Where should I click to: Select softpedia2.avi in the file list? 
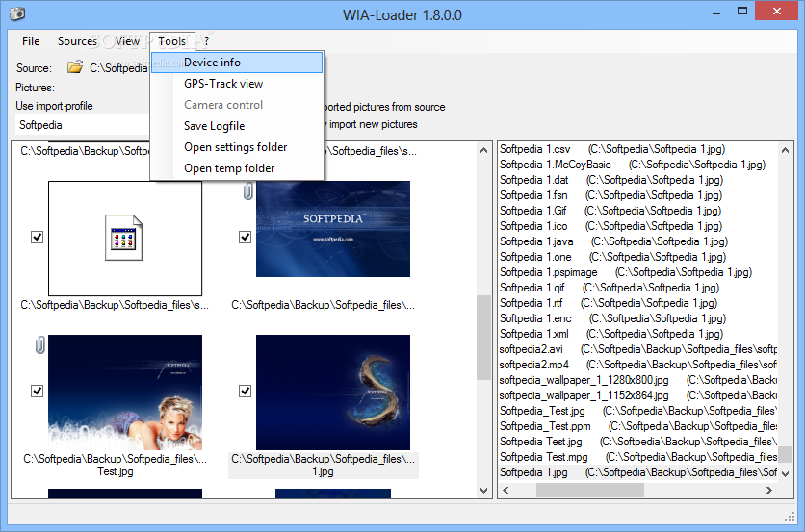coord(638,349)
